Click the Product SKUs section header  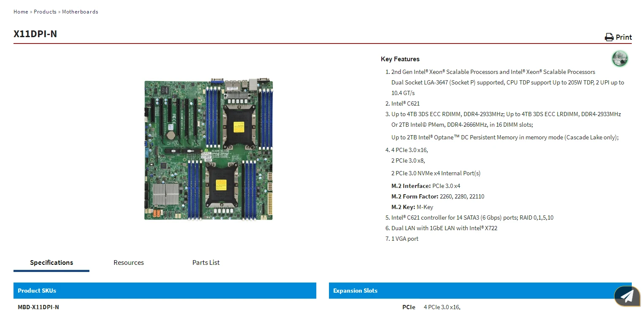(37, 291)
